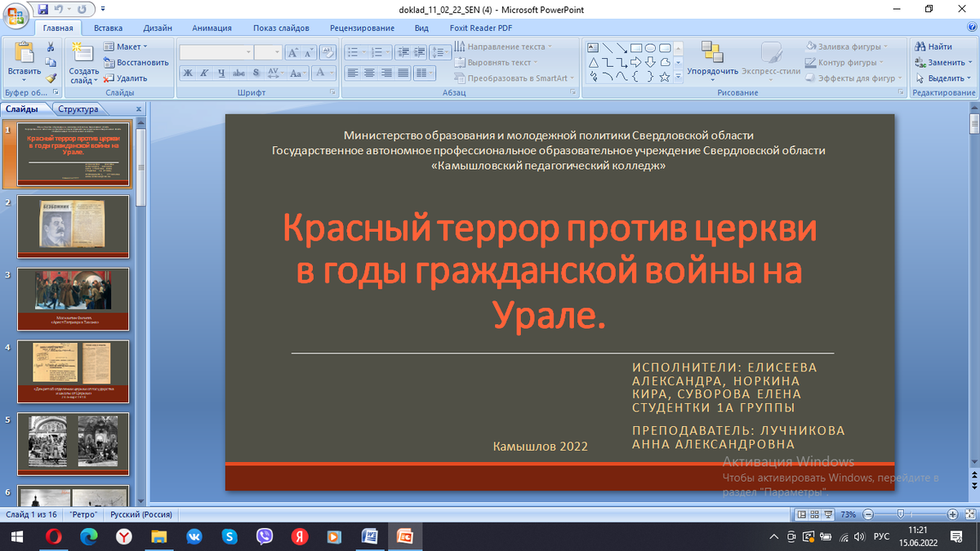Select the Oval shape in gallery
The height and width of the screenshot is (551, 980).
click(651, 47)
